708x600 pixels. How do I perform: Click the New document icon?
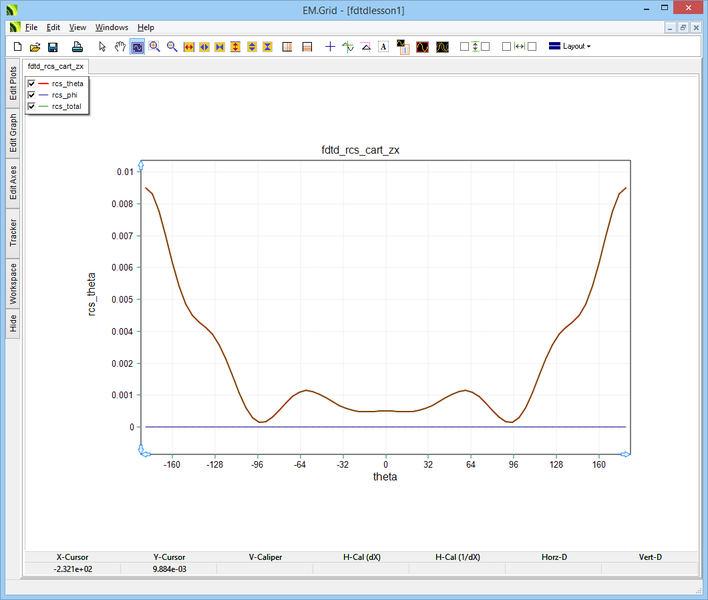(x=17, y=46)
